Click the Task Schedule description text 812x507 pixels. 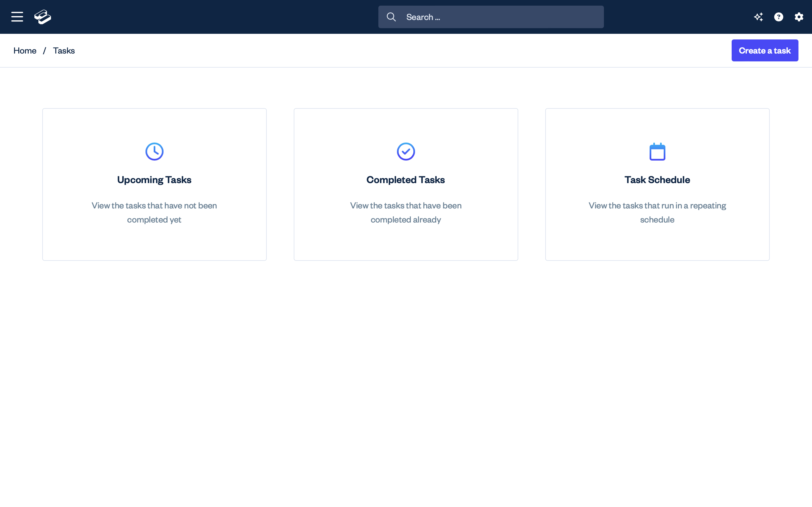[x=657, y=212]
